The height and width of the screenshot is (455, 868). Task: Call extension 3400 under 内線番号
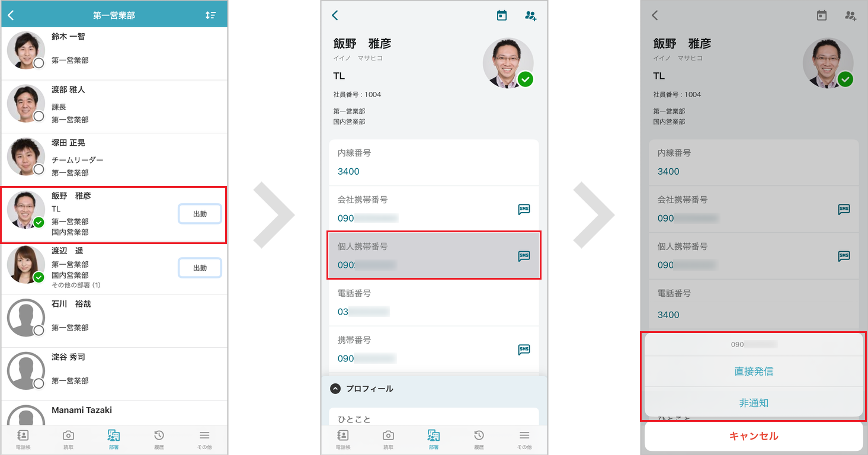tap(348, 171)
